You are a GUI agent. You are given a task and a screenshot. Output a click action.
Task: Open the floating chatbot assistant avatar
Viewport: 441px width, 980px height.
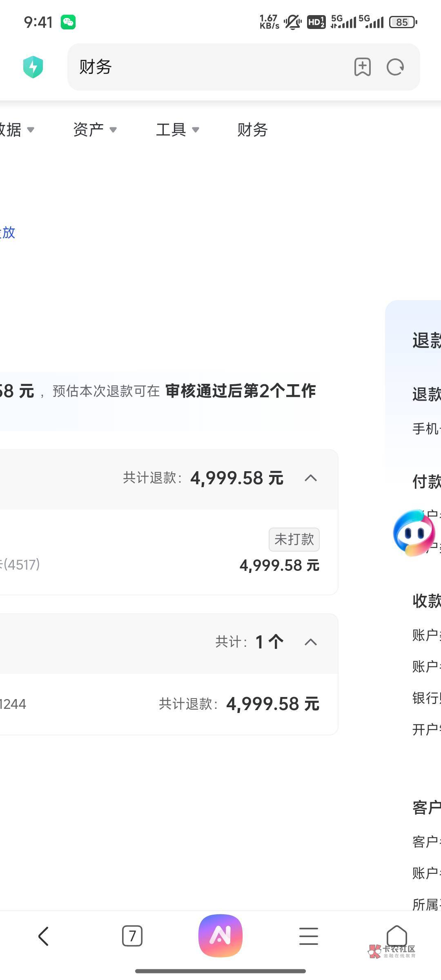point(414,532)
